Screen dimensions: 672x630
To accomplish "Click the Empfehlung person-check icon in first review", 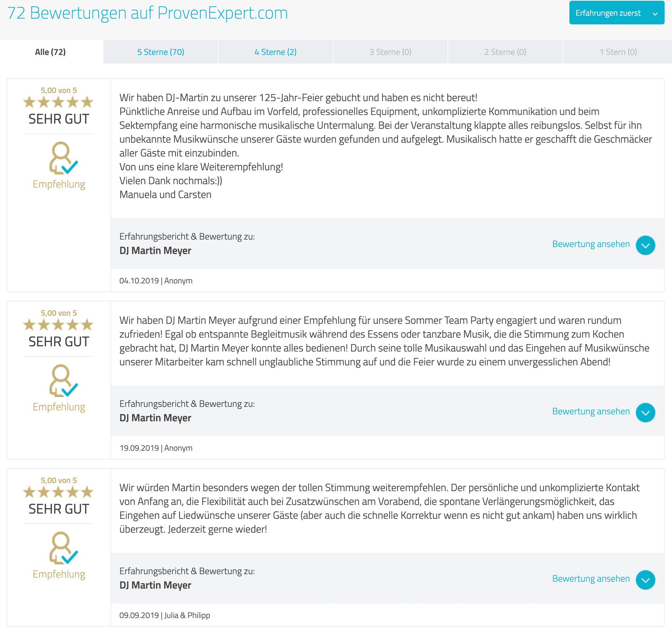I will (64, 158).
